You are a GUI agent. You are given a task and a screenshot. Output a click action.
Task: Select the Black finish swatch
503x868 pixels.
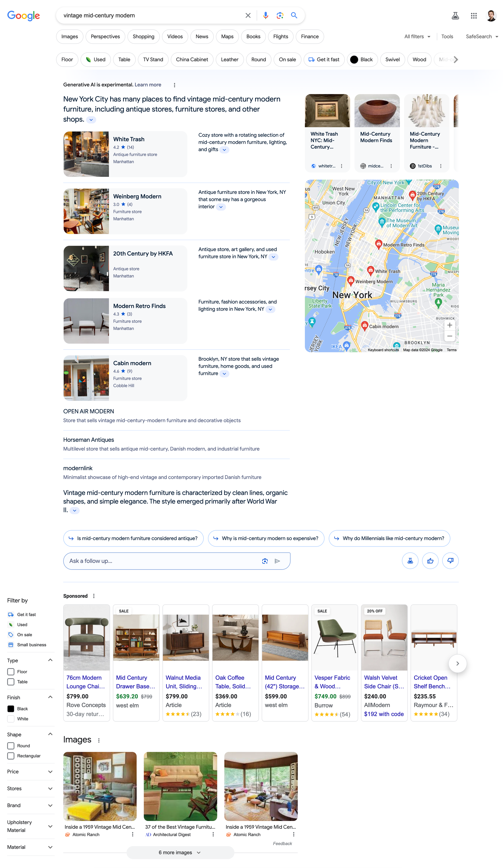[x=11, y=709]
